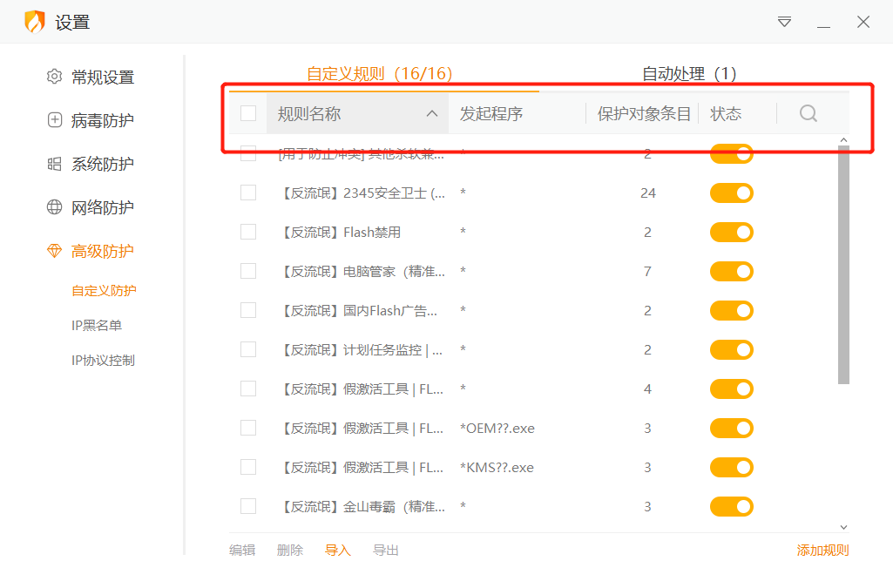Tick the select-all checkbox in the header
The width and height of the screenshot is (893, 588).
(248, 113)
